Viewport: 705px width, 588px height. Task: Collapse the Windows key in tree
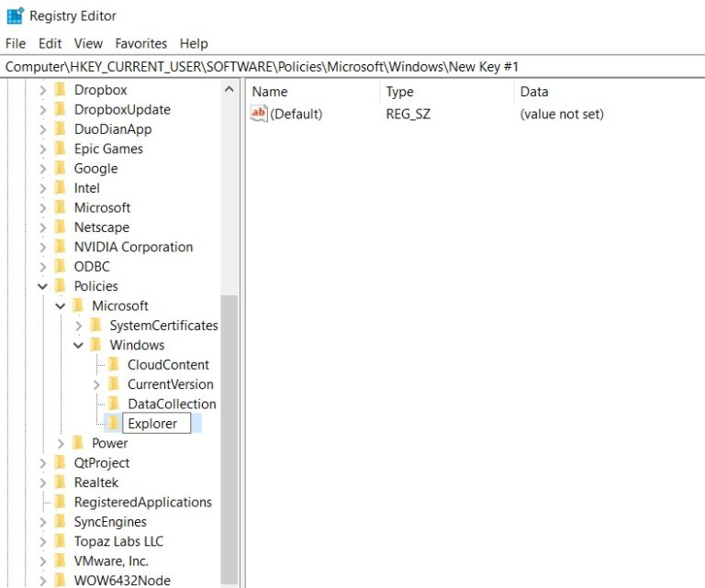pyautogui.click(x=79, y=346)
